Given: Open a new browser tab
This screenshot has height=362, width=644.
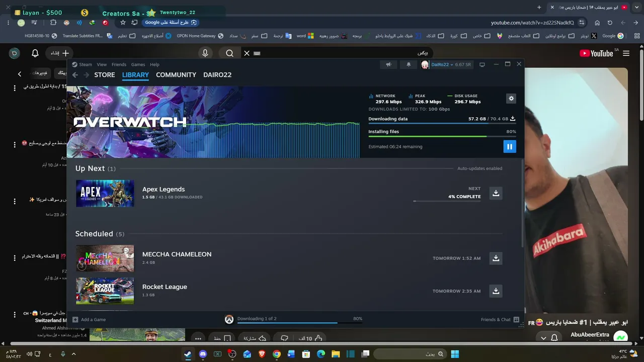Looking at the screenshot, I should (539, 8).
